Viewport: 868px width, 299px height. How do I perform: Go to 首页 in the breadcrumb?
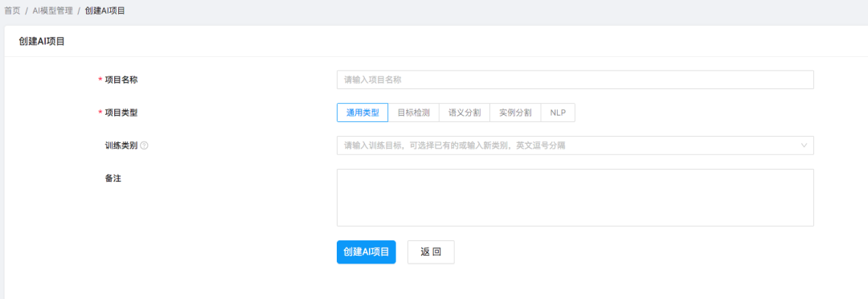pyautogui.click(x=12, y=10)
